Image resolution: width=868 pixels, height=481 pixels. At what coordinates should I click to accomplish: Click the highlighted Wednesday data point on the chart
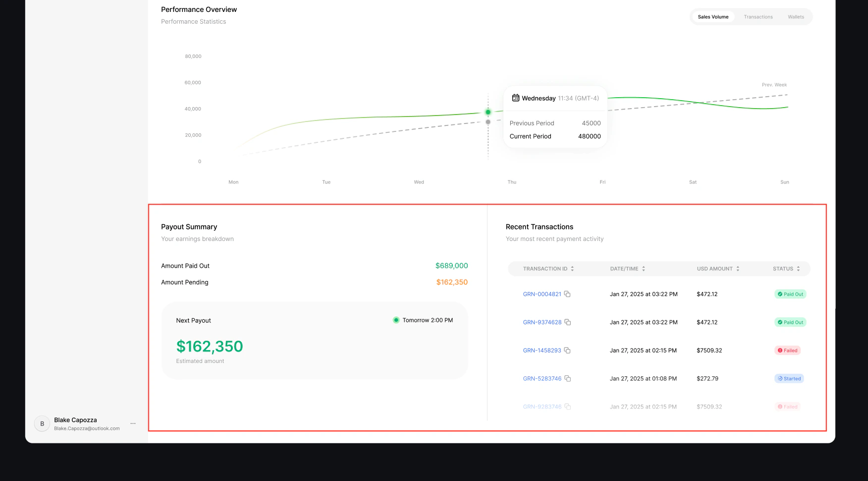click(488, 112)
